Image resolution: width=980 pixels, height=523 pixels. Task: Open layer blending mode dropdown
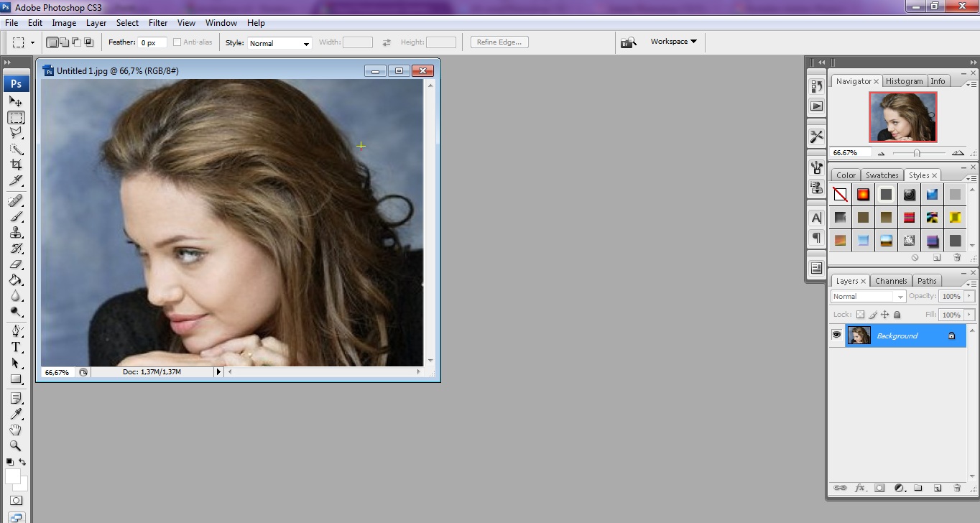coord(869,296)
